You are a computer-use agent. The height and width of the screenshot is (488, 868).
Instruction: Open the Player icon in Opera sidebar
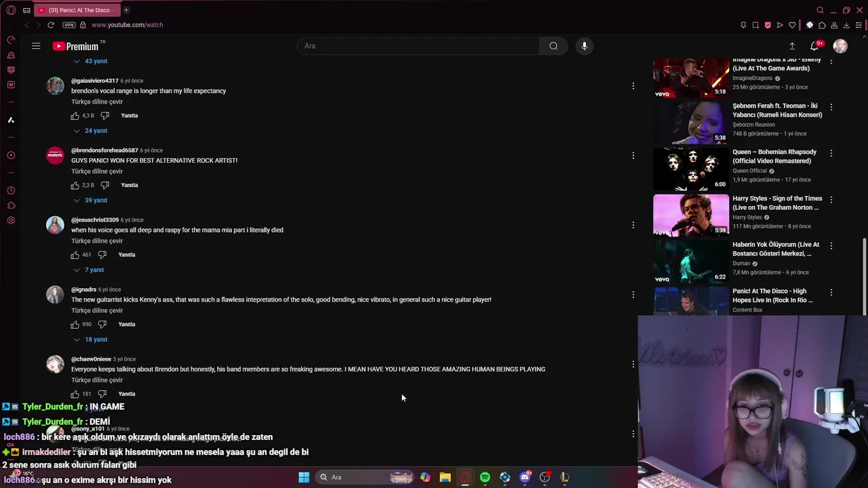point(11,155)
